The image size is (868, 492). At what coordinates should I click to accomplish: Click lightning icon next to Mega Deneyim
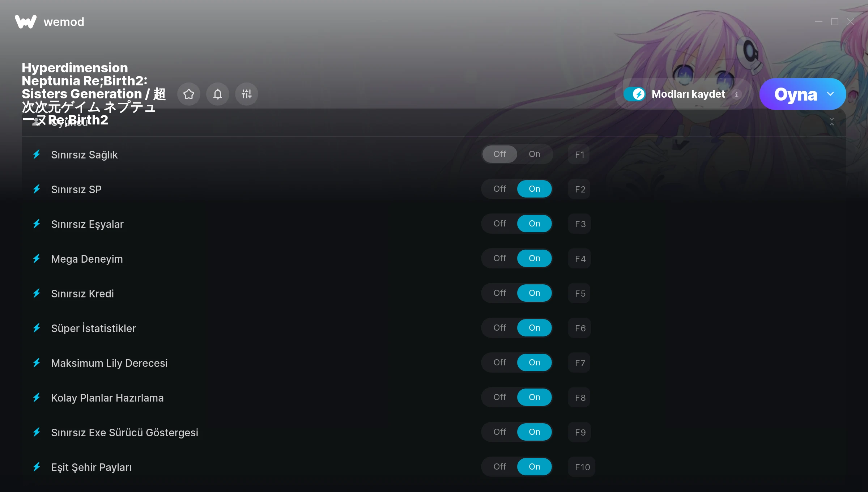click(x=37, y=259)
